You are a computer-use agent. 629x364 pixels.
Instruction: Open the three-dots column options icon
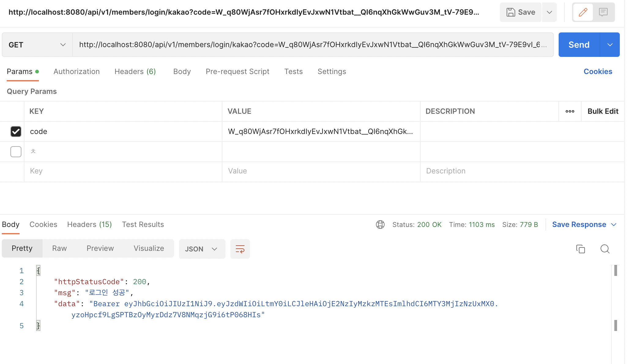[x=570, y=111]
